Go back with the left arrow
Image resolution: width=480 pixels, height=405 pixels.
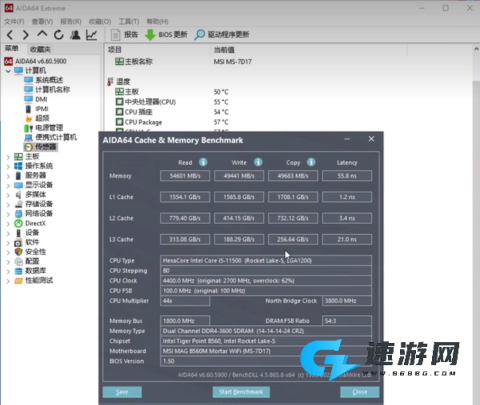pos(10,35)
